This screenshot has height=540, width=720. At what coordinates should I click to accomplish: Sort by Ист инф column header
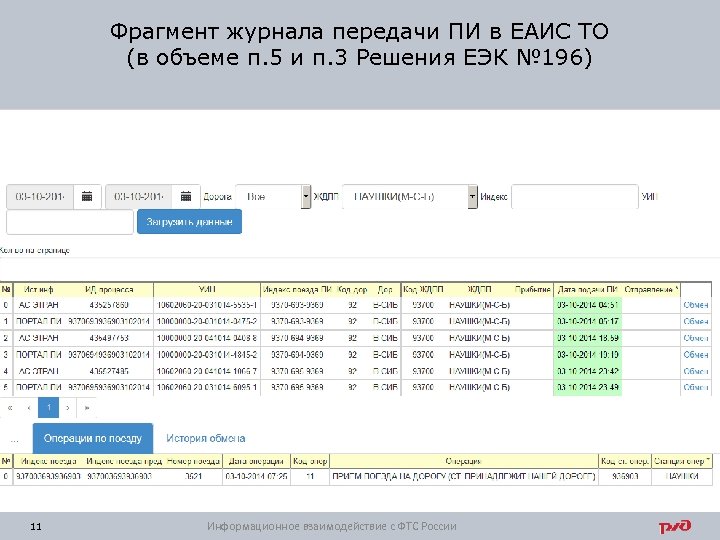point(39,290)
